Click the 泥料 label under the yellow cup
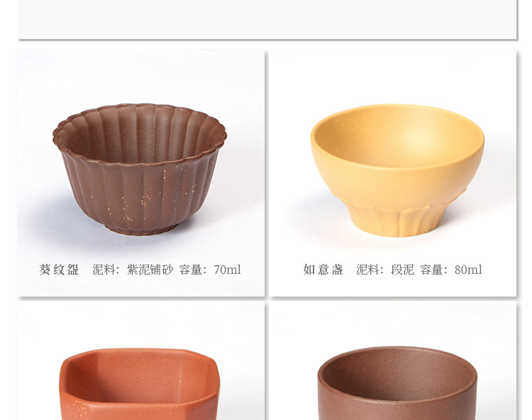 [x=367, y=270]
